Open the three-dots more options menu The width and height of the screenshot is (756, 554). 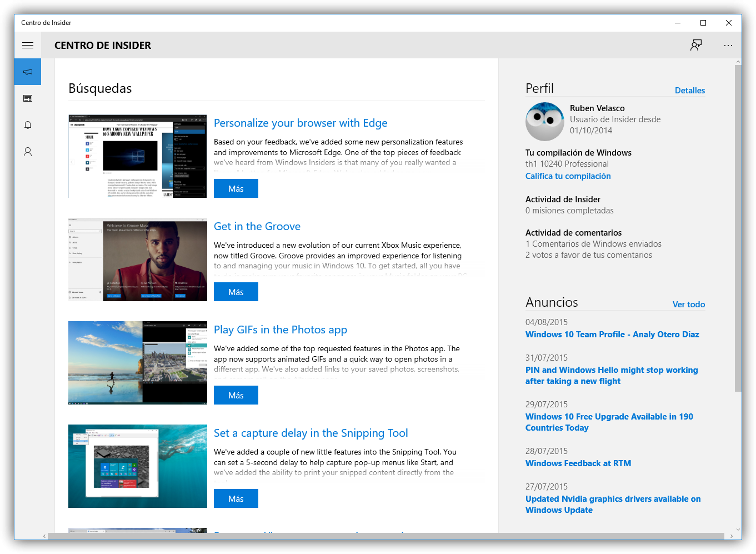click(728, 45)
